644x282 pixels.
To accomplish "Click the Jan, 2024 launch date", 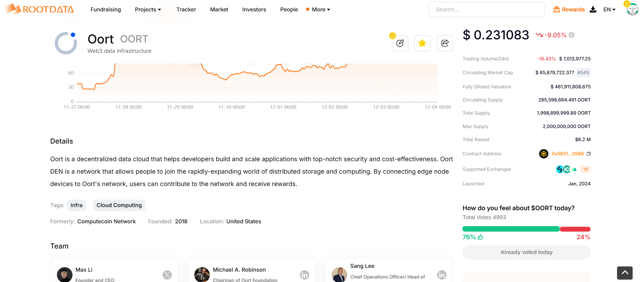I will click(x=579, y=184).
